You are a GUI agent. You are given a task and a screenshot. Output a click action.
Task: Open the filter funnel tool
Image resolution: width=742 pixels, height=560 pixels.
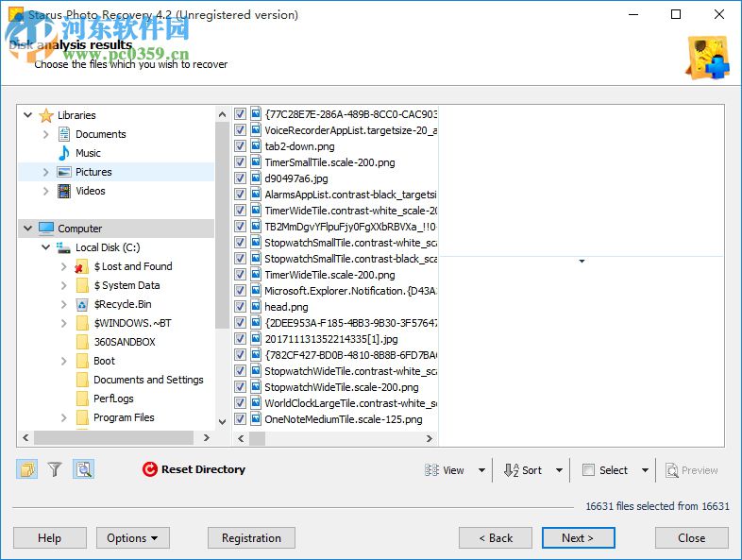pyautogui.click(x=55, y=469)
